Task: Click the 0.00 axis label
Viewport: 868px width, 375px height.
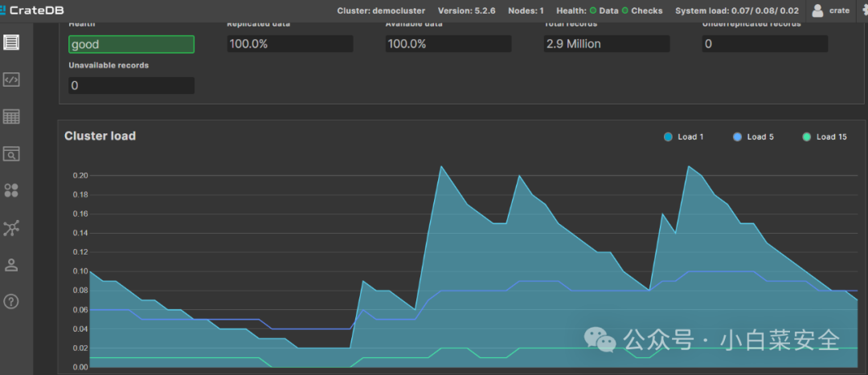Action: pyautogui.click(x=80, y=367)
